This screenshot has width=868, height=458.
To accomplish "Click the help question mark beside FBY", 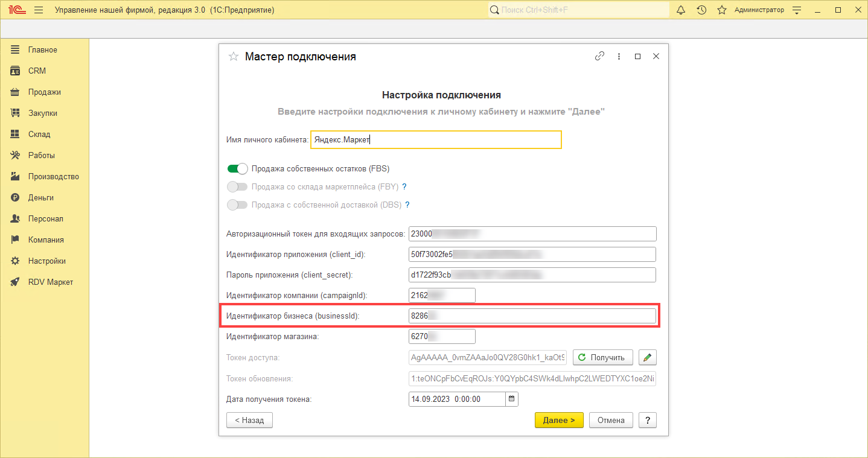I will (x=404, y=186).
